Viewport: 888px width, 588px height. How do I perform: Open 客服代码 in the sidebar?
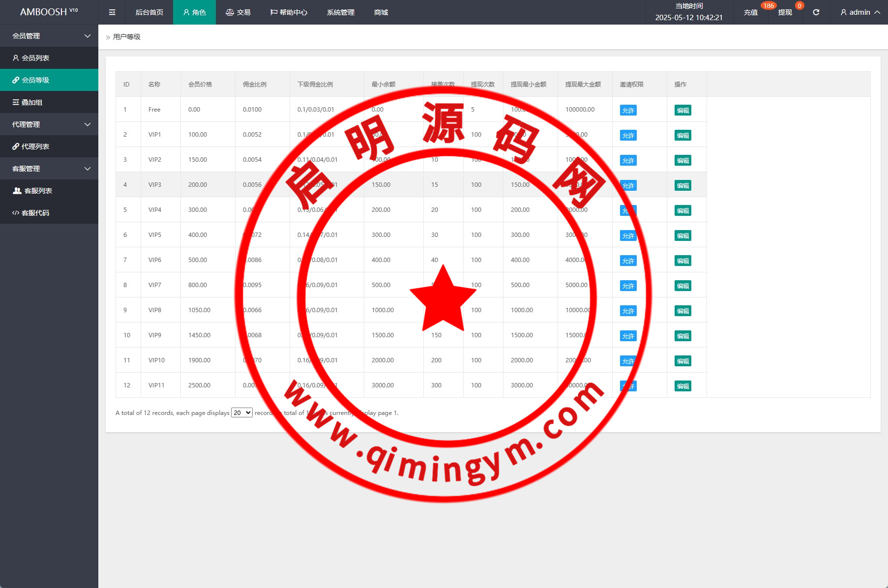click(x=35, y=213)
